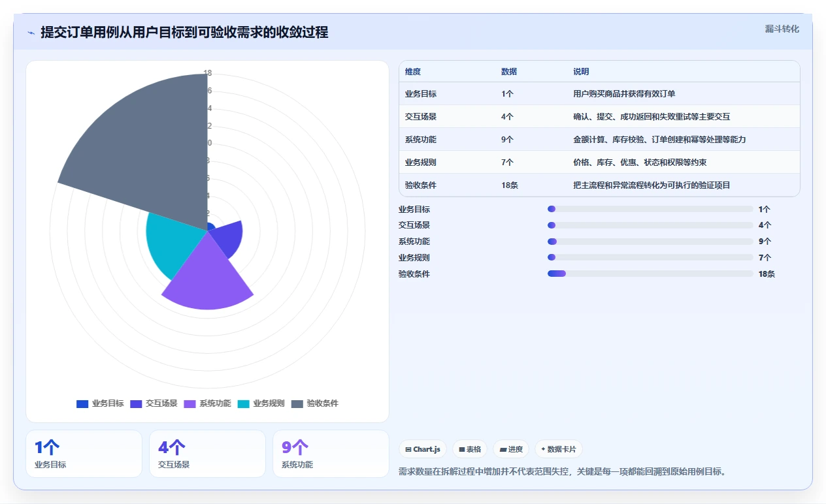Click 确认、提交、成功返回 description cell
Screen dimensions: 826x504
(x=652, y=117)
